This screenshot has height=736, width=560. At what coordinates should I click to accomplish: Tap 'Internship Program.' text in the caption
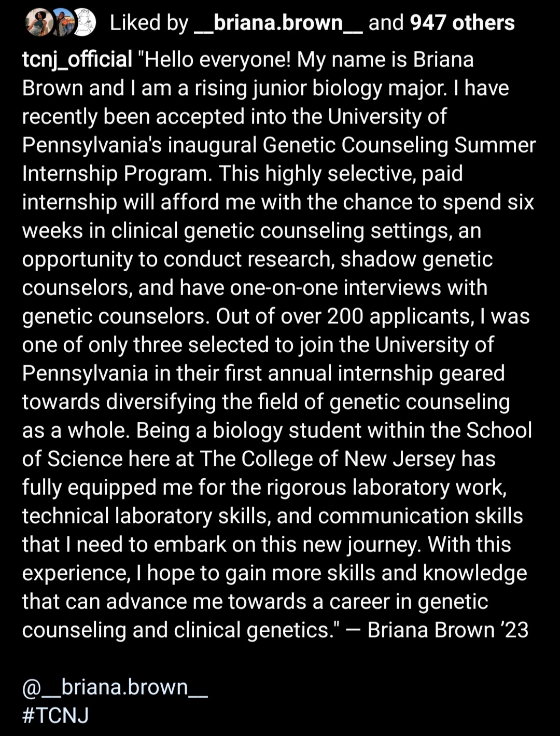pos(117,174)
